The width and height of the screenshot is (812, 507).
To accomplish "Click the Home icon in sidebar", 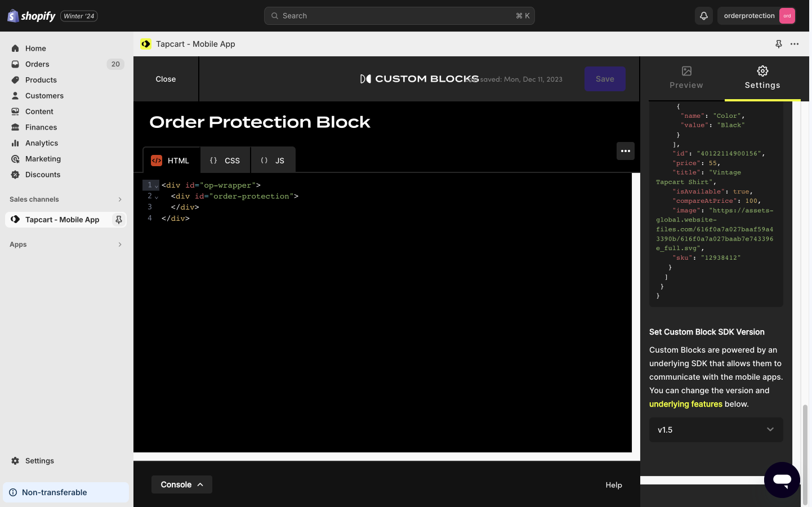I will pyautogui.click(x=15, y=48).
